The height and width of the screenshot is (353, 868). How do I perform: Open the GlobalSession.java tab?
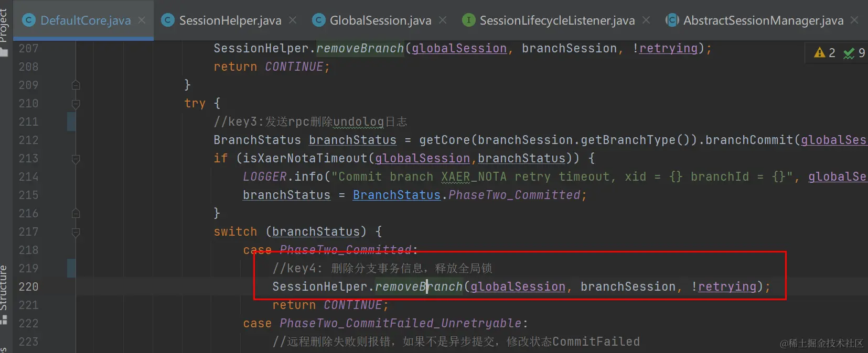coord(380,20)
